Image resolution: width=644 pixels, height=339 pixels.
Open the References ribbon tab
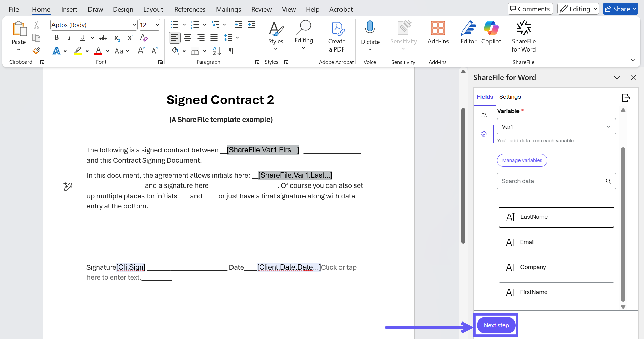(189, 9)
